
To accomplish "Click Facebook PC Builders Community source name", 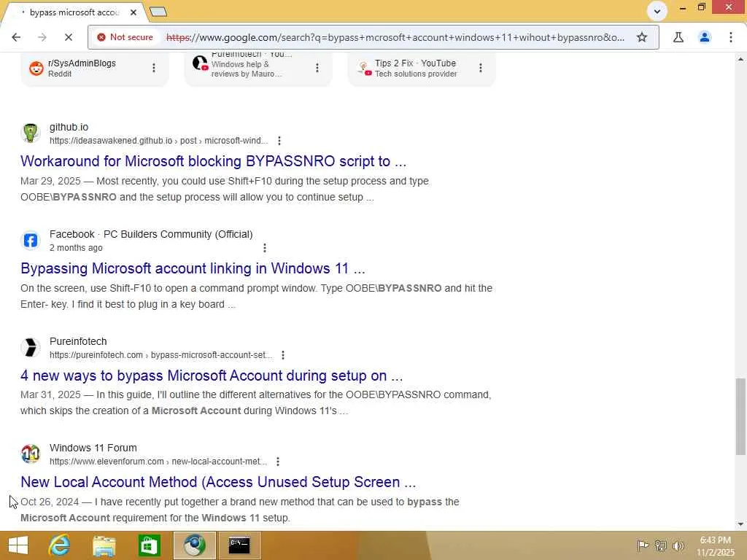I will click(x=151, y=234).
